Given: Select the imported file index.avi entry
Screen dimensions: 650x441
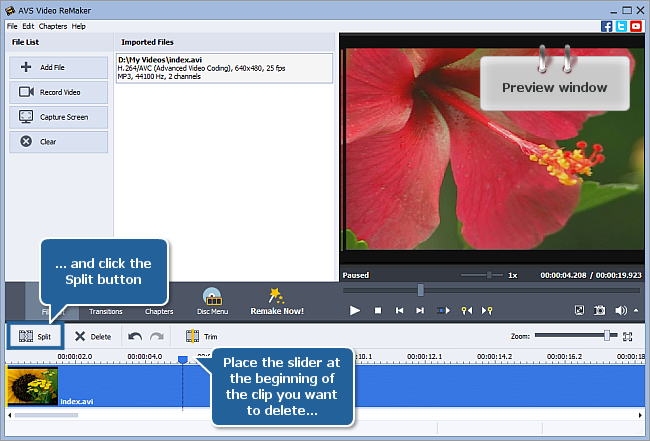Looking at the screenshot, I should [224, 68].
